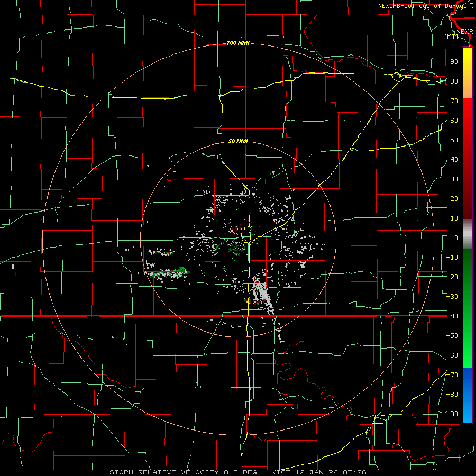
Task: Pick the gray zero-velocity band on the color bar
Action: (467, 234)
